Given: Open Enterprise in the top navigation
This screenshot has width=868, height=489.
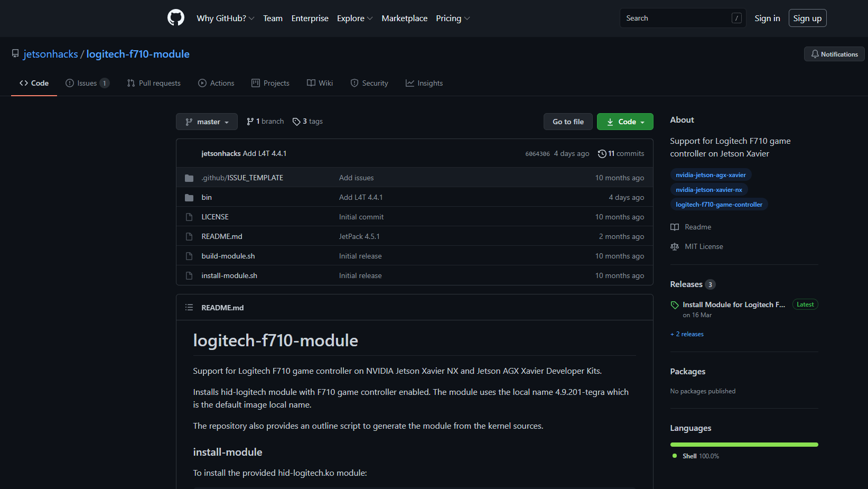Looking at the screenshot, I should [x=310, y=19].
